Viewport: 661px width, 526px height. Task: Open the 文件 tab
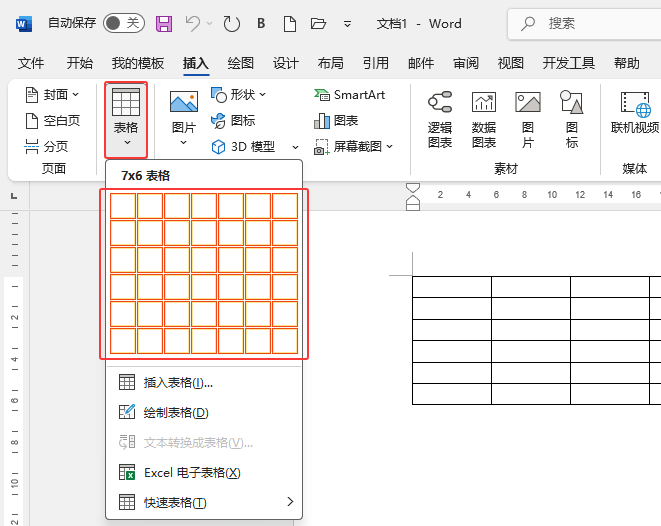tap(31, 63)
